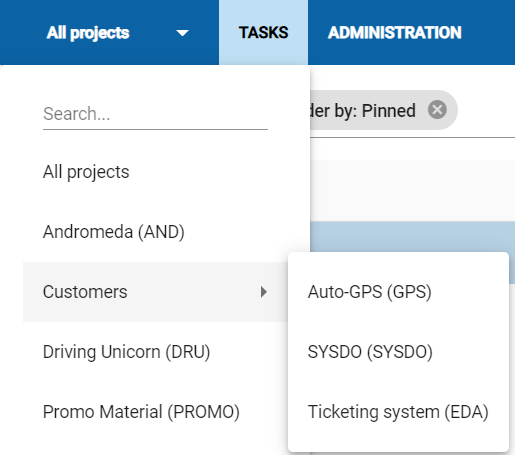515x455 pixels.
Task: Click the caret arrow beside All projects header
Action: pos(182,33)
